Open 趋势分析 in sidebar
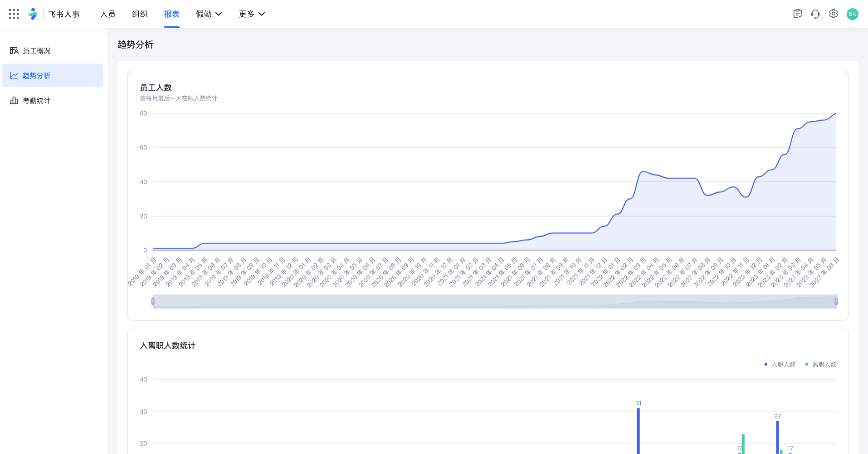The image size is (868, 454). pyautogui.click(x=53, y=75)
